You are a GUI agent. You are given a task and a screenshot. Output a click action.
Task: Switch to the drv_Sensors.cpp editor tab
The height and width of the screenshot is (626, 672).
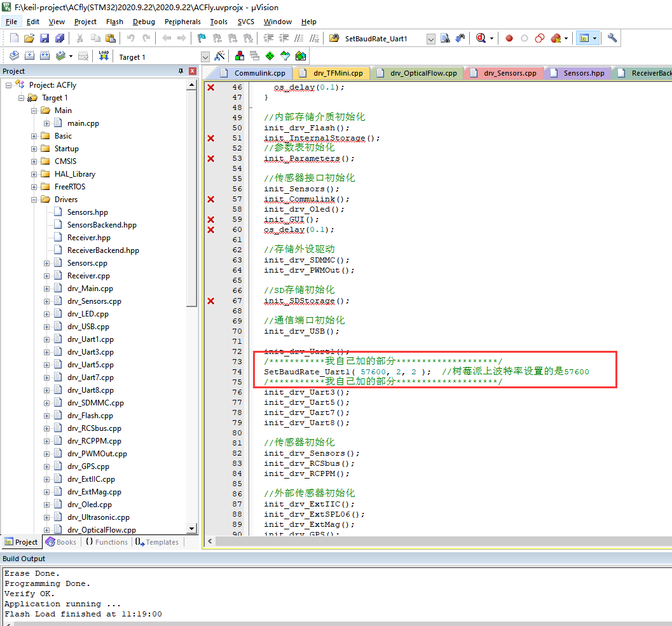pyautogui.click(x=504, y=73)
